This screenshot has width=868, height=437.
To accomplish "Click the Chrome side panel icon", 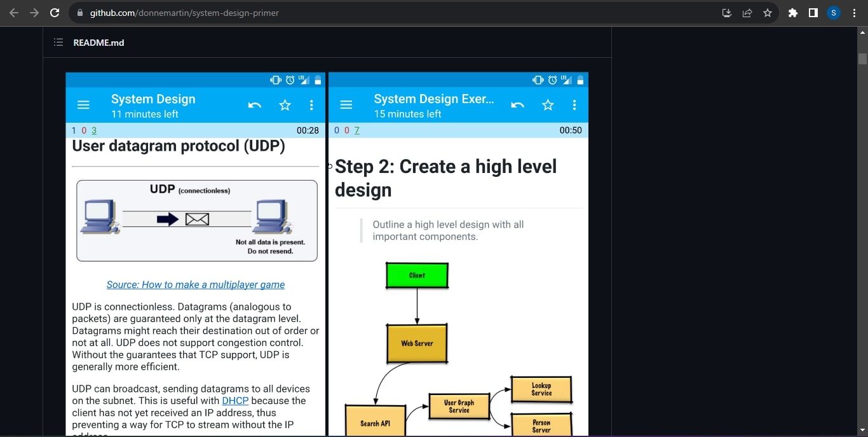I will coord(813,12).
